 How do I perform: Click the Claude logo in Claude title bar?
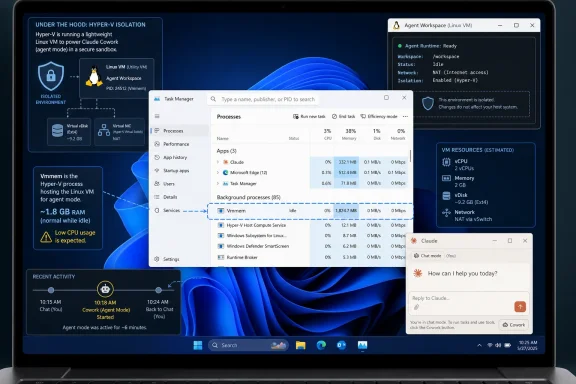414,241
